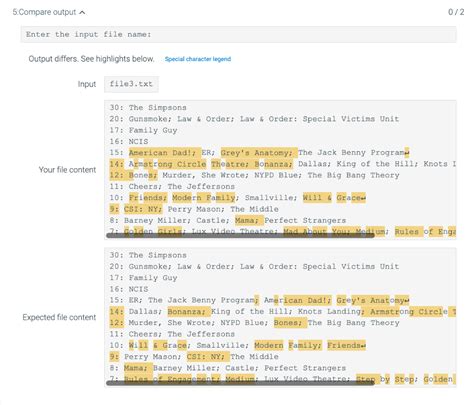Screen dimensions: 474x405
Task: Click '17: Family Guy' line in Your file content
Action: (143, 130)
